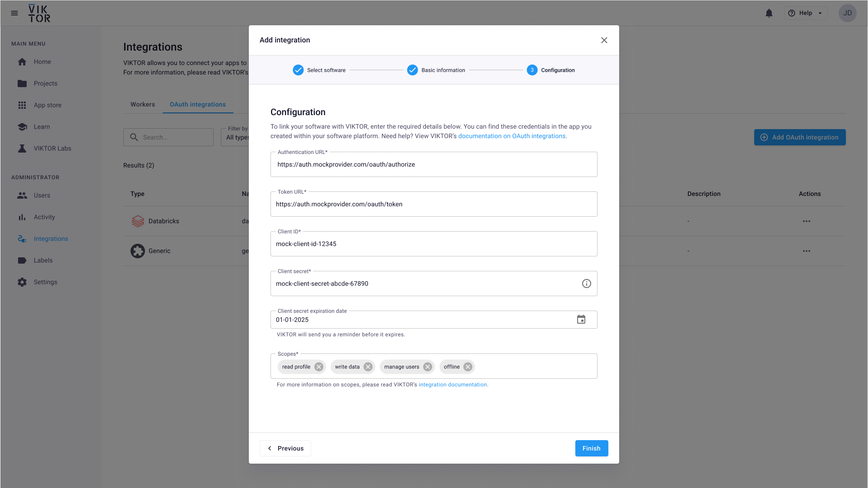The image size is (868, 488).
Task: Toggle the hamburger main menu
Action: (x=14, y=13)
